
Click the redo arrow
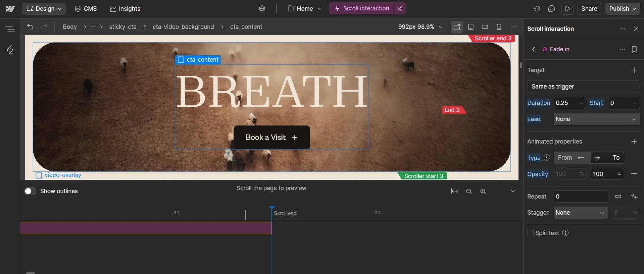44,27
